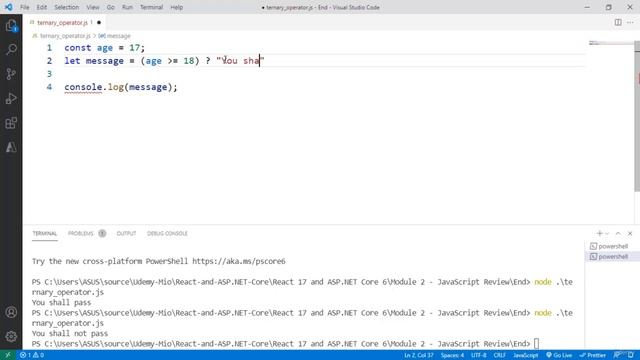Open the Source Control view
640x360 pixels.
point(11,74)
